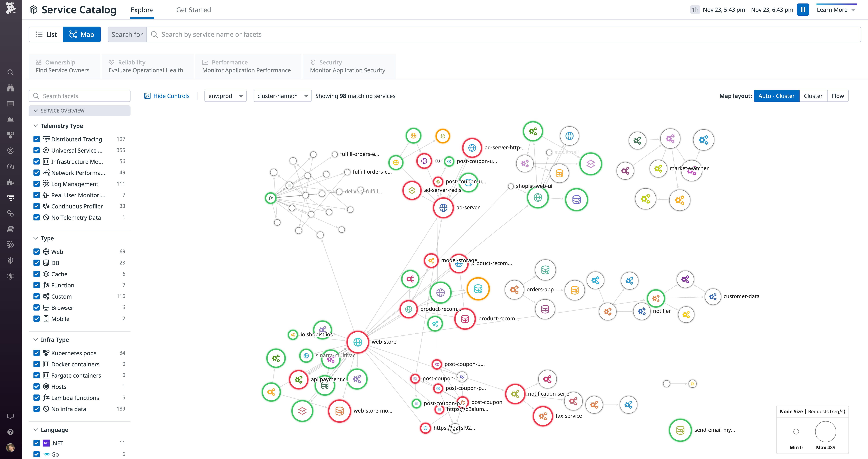The image size is (868, 459).
Task: Select the web-store node on the map
Action: [x=358, y=342]
